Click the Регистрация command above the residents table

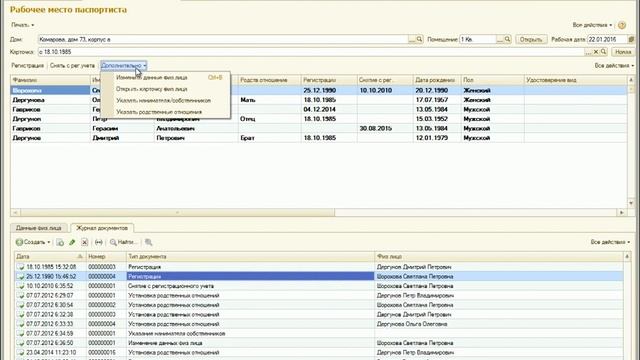(x=27, y=65)
